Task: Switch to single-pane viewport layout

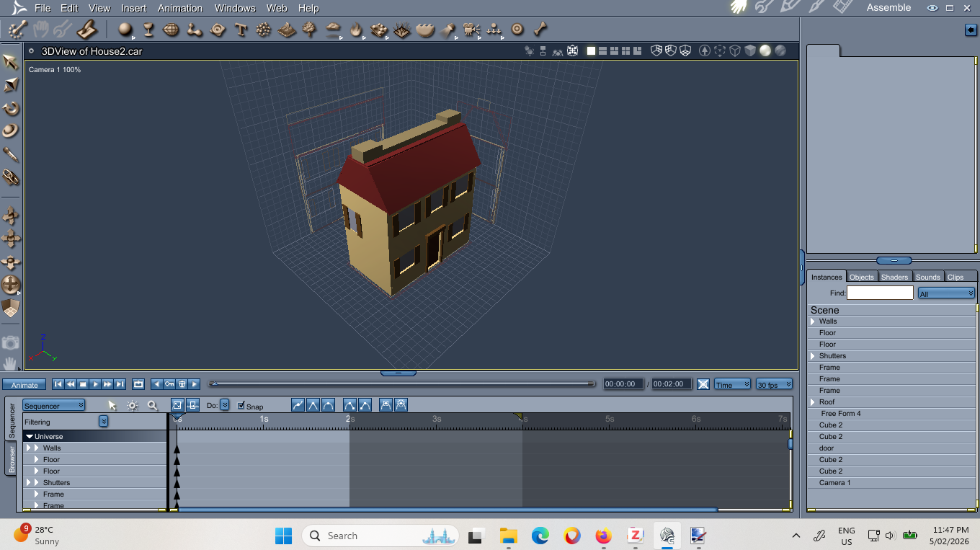Action: point(592,50)
